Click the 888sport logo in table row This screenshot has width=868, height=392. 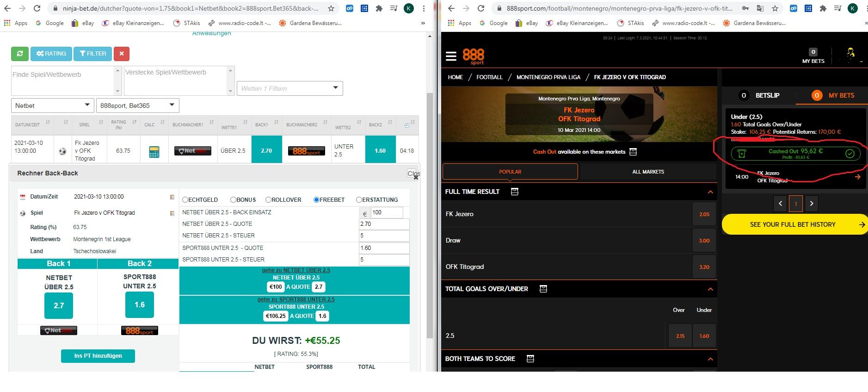tap(306, 151)
